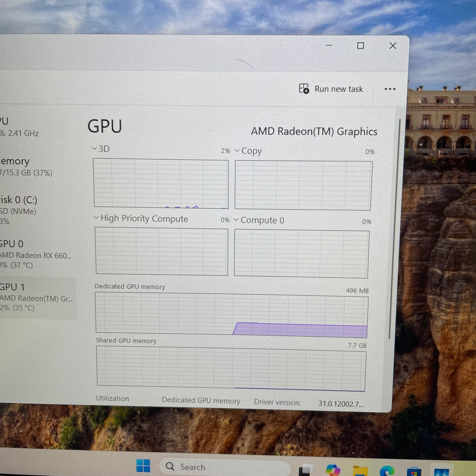This screenshot has width=476, height=476.
Task: Click the Compute 0 usage graph
Action: (301, 254)
